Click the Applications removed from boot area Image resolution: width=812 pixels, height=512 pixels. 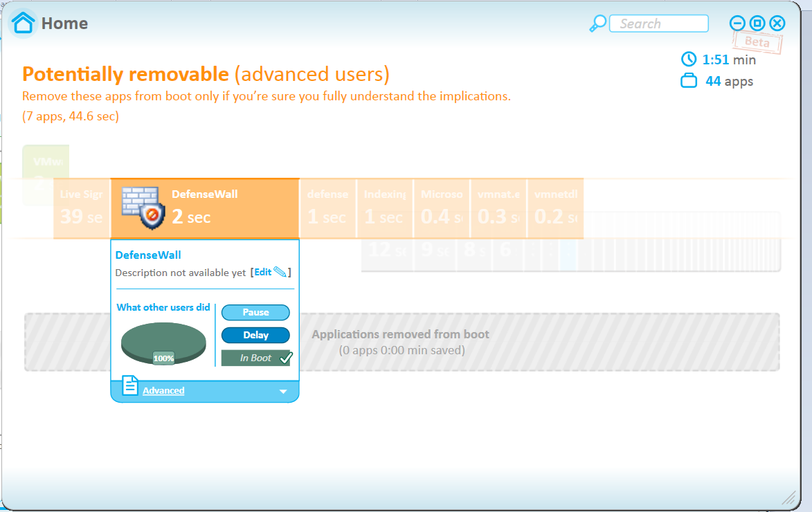(x=401, y=342)
